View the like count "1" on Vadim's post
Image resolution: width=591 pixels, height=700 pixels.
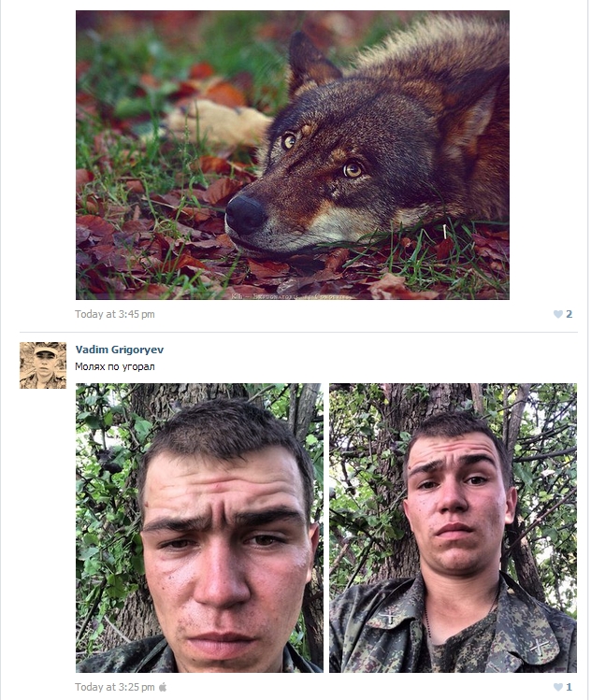pyautogui.click(x=569, y=687)
